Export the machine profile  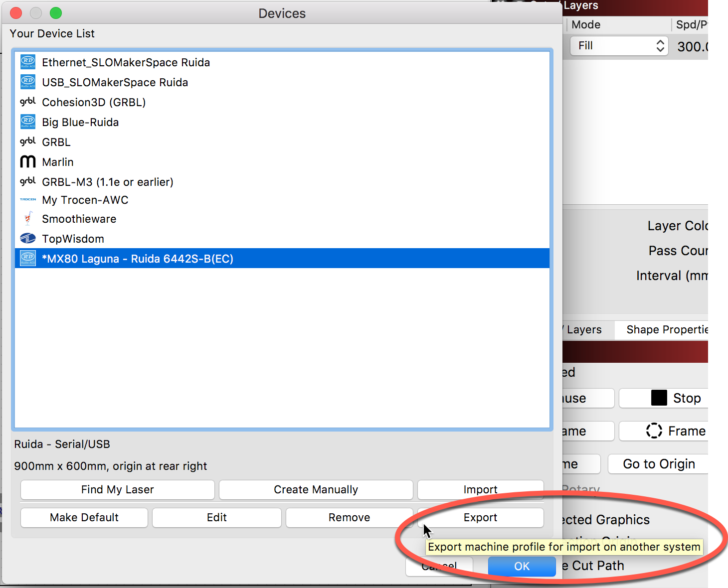[480, 517]
